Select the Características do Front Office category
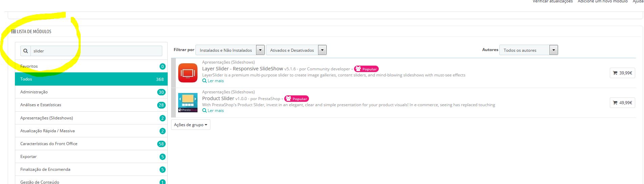Viewport: 644px width, 184px height. (x=91, y=144)
